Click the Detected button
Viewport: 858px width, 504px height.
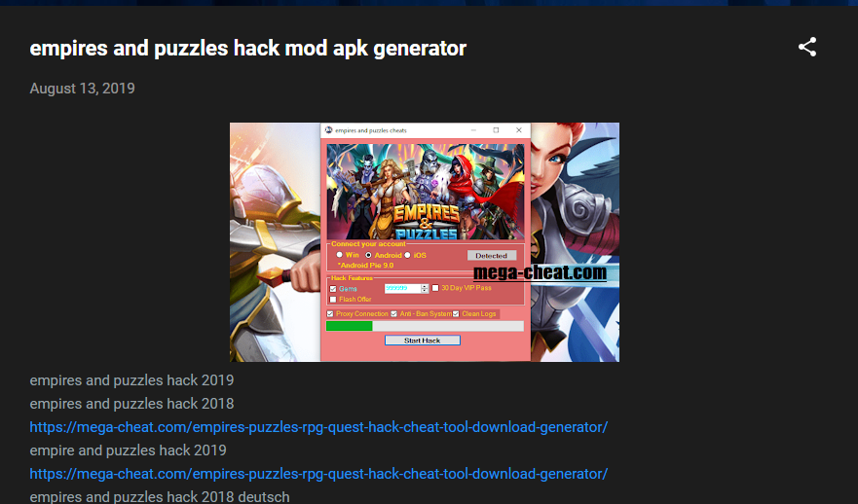point(492,255)
